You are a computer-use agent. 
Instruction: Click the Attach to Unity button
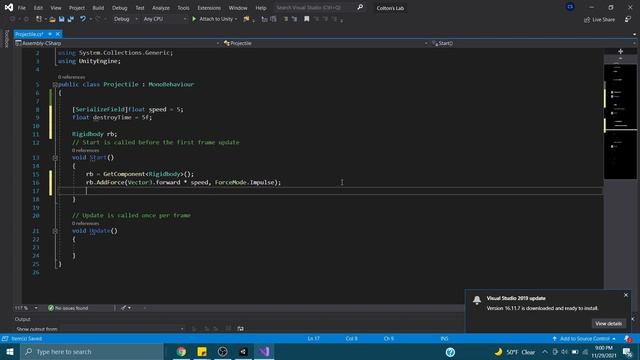click(x=216, y=19)
